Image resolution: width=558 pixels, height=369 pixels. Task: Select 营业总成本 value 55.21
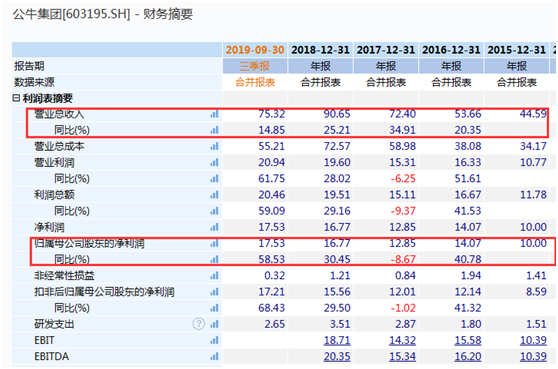tap(272, 146)
